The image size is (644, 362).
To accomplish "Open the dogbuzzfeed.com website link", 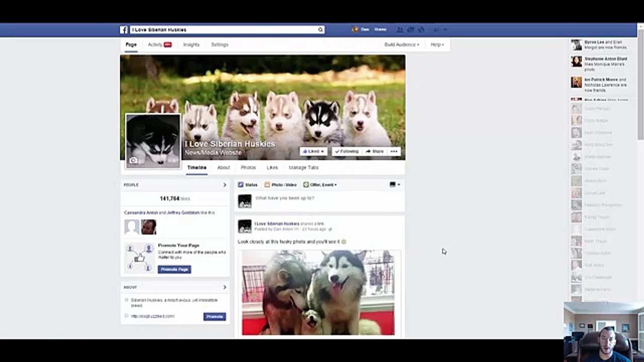I will tap(152, 316).
